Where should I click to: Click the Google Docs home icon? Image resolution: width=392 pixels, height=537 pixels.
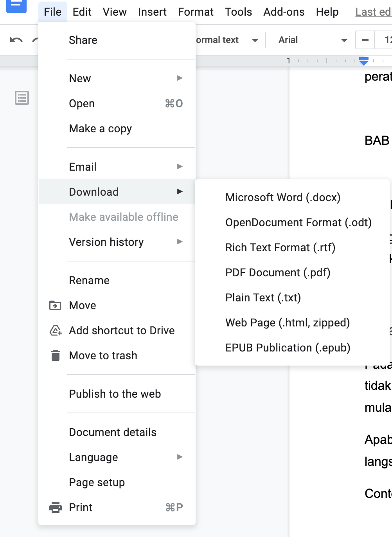(16, 5)
